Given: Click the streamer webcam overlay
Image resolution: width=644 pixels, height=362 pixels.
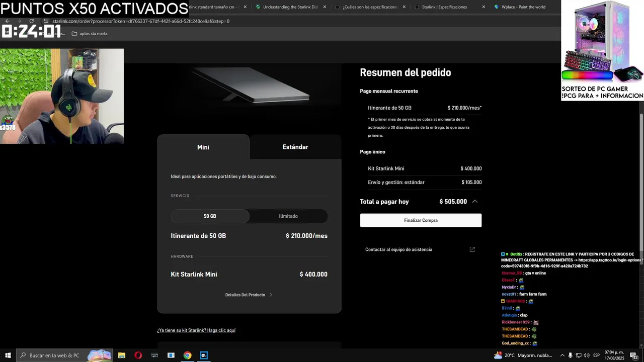Looking at the screenshot, I should [x=62, y=96].
